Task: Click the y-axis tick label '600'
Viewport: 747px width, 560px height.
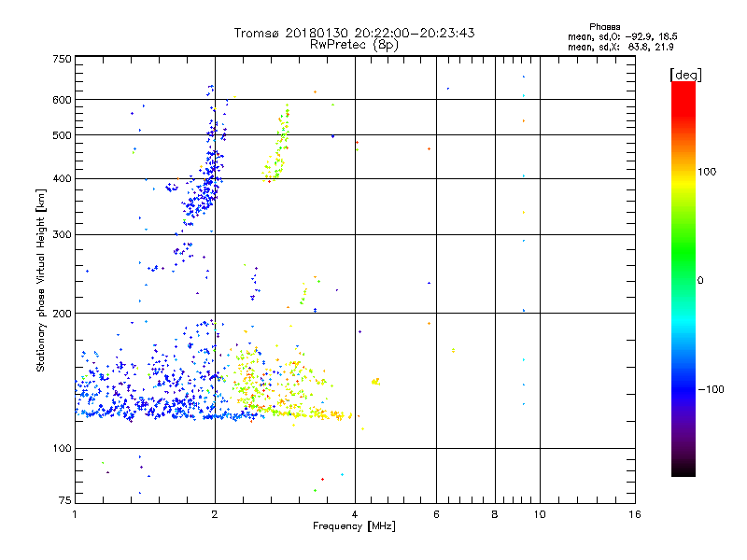Action: pos(62,100)
